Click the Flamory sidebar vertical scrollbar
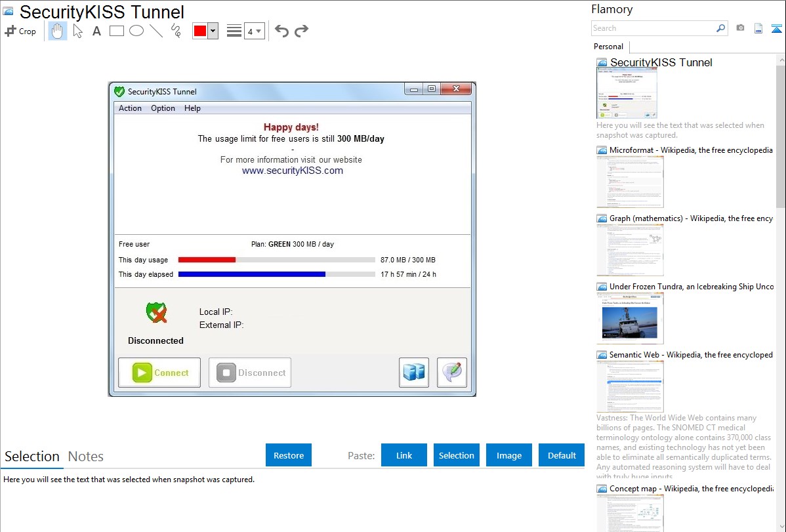 [x=781, y=135]
